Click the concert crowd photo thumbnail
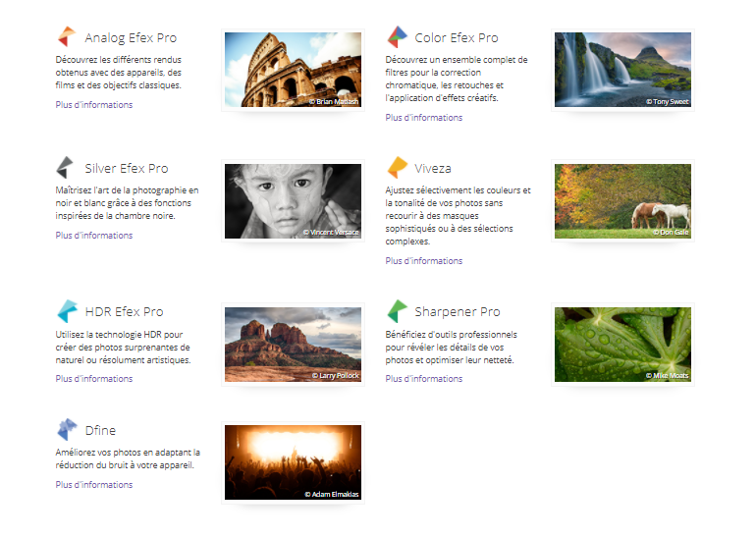Image resolution: width=756 pixels, height=538 pixels. click(293, 462)
